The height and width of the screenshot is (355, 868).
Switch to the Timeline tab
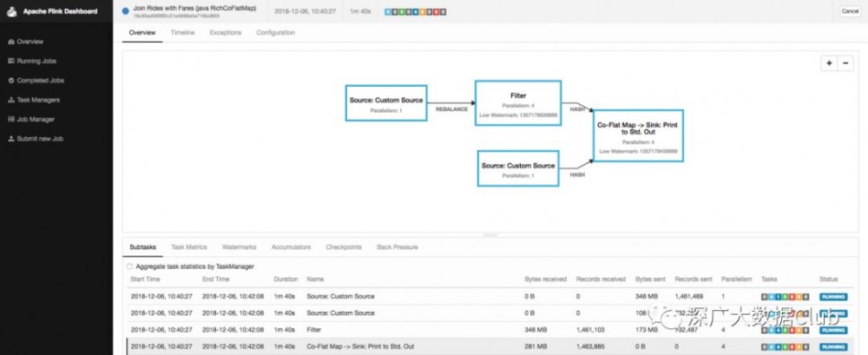click(x=182, y=33)
